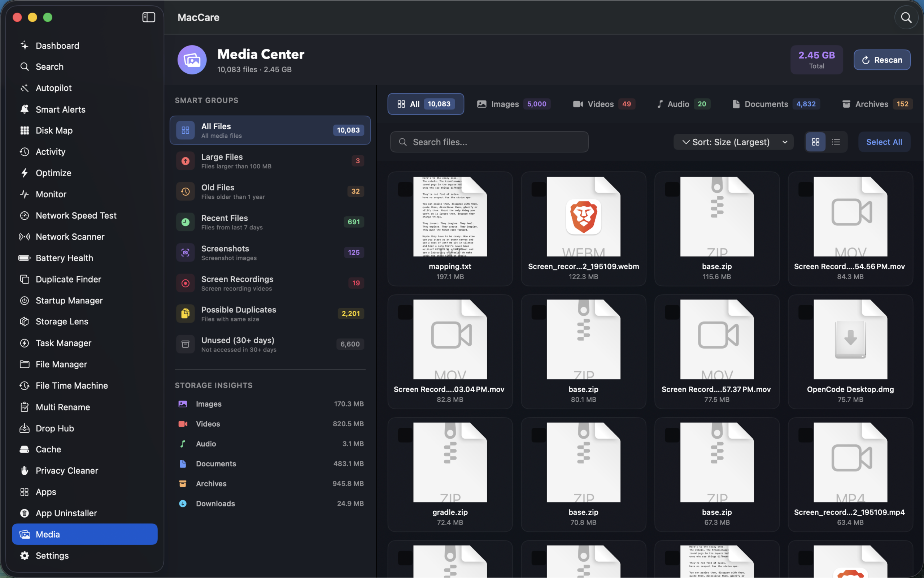Check the gradle.zip file checkbox
Screen dimensions: 924x578
[405, 435]
